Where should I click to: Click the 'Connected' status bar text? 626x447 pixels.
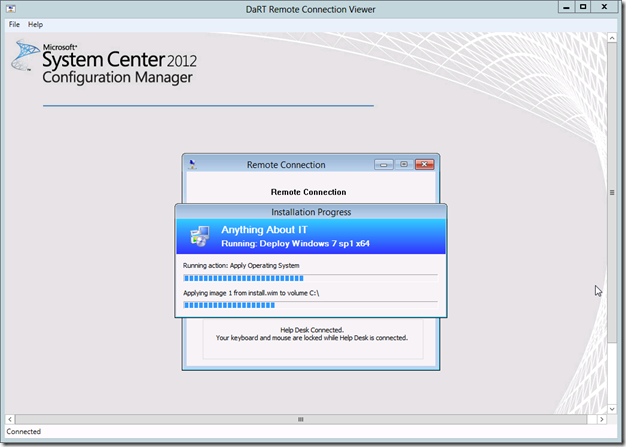pos(24,431)
